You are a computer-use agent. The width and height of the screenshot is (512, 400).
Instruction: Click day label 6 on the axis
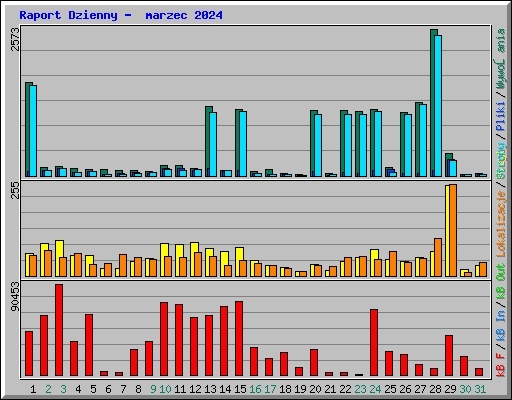[x=108, y=389]
